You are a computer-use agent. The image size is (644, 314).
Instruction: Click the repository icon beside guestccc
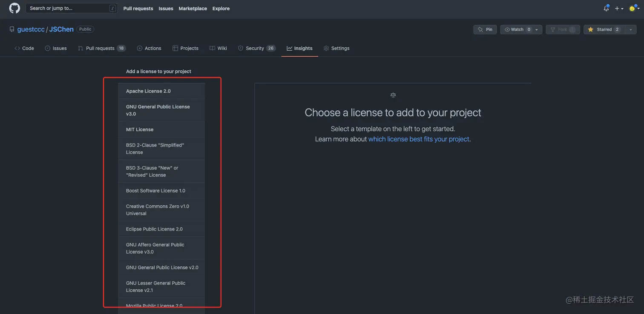pos(12,29)
